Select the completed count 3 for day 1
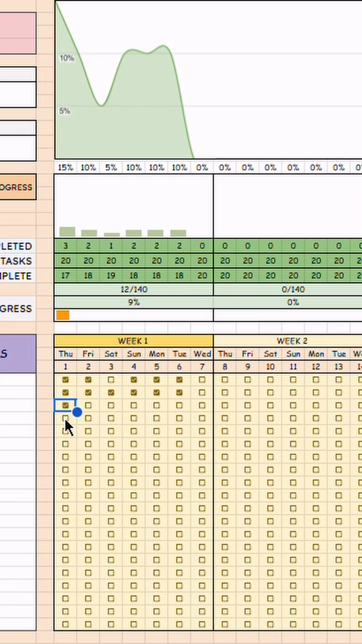 [65, 246]
